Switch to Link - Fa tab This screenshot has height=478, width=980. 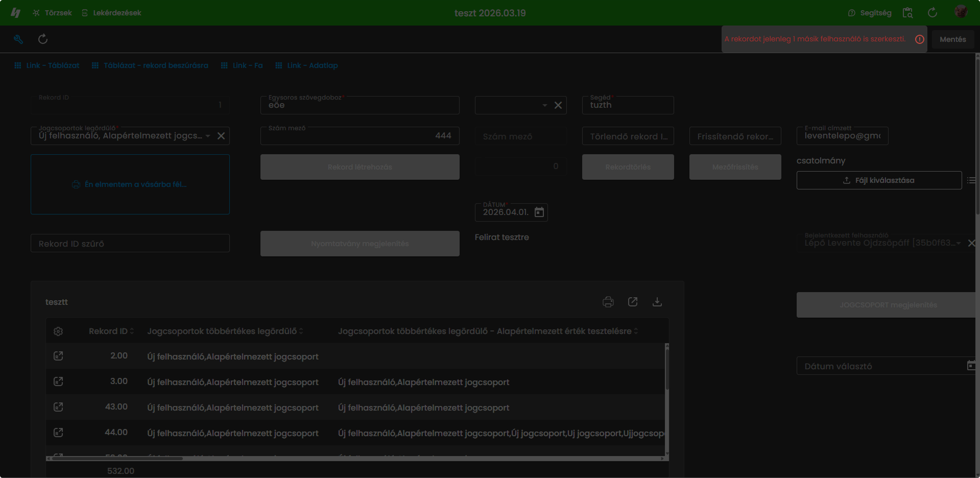242,65
